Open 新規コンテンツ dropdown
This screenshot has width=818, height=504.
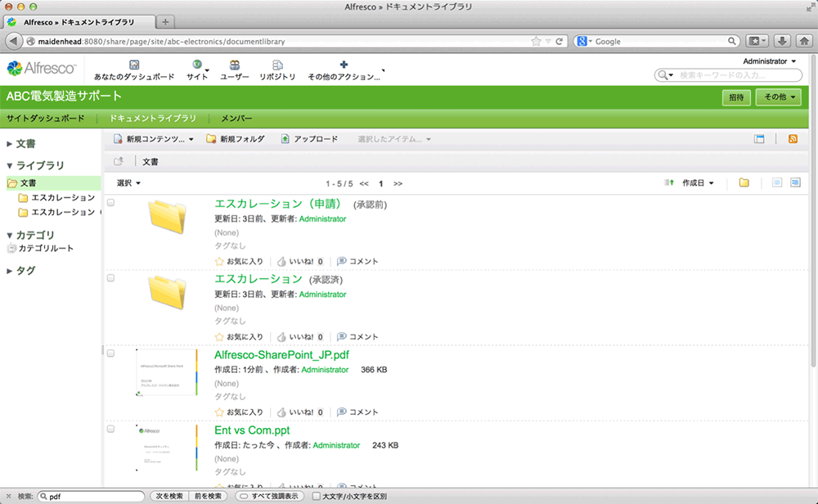pos(154,139)
